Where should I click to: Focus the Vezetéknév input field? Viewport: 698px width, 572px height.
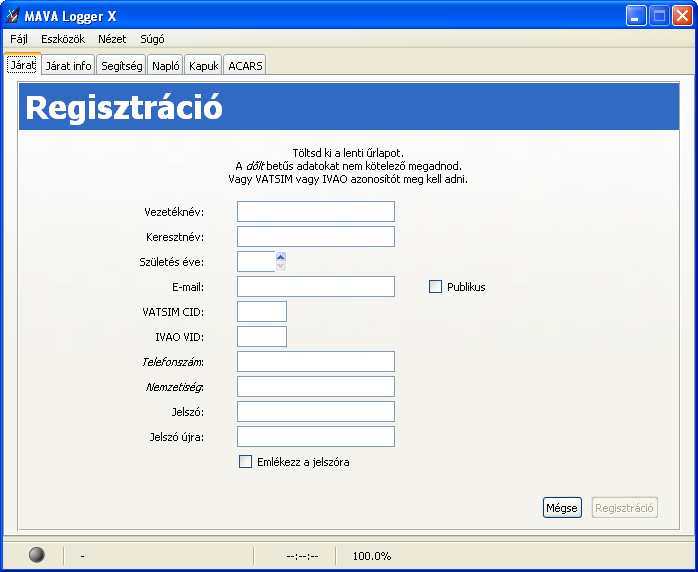pyautogui.click(x=316, y=211)
